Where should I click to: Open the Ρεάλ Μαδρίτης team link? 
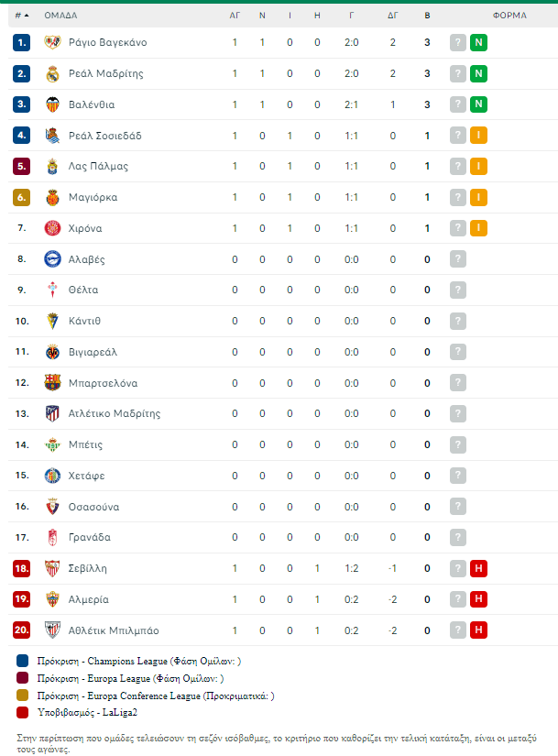click(x=105, y=73)
